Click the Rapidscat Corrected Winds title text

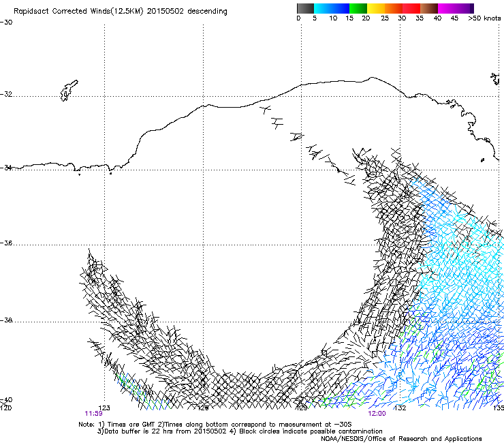coord(121,12)
